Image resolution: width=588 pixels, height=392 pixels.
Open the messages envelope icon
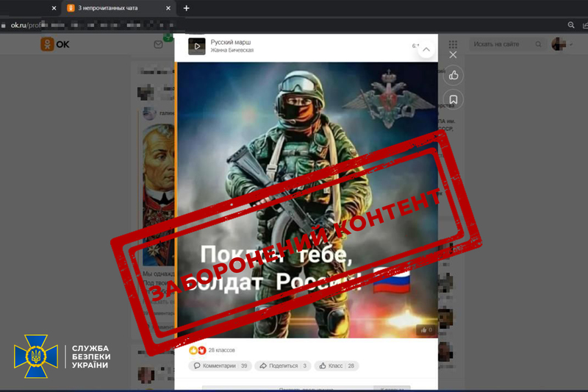click(158, 45)
